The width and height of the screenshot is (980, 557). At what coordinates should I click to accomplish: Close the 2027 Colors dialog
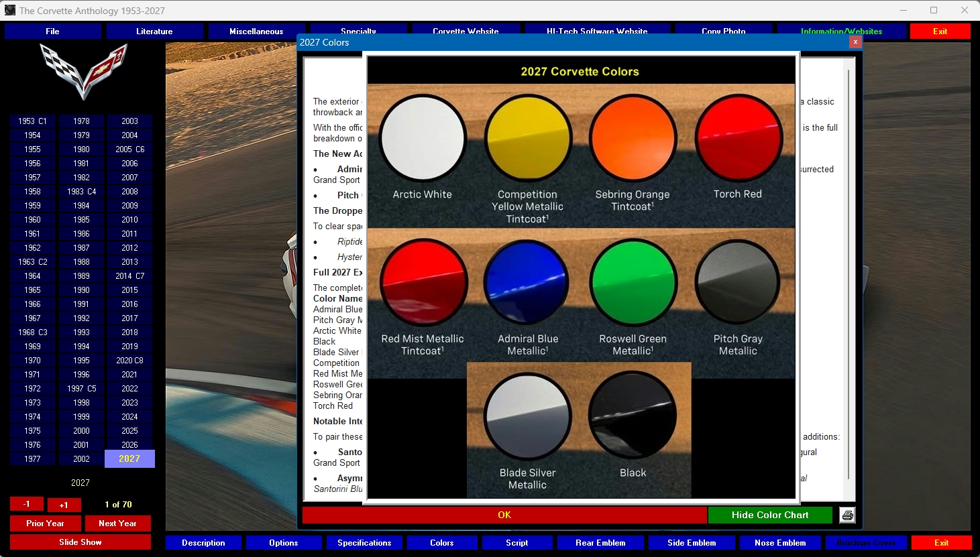click(x=855, y=42)
